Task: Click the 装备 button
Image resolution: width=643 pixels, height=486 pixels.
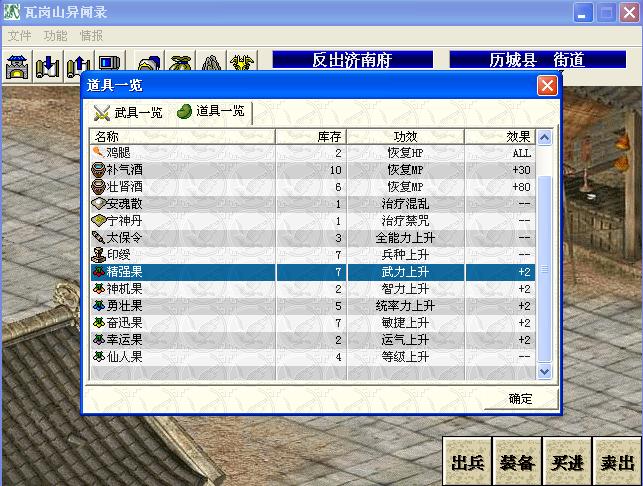Action: coord(517,462)
